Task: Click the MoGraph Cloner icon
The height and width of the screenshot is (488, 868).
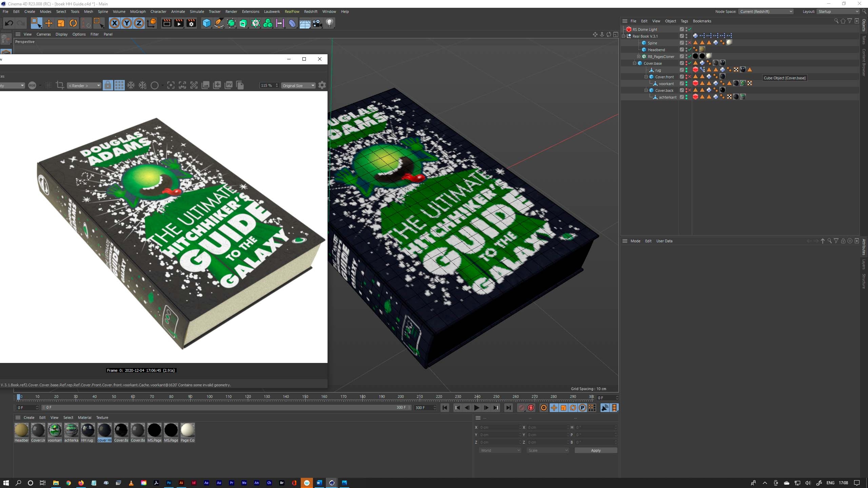Action: pyautogui.click(x=256, y=23)
